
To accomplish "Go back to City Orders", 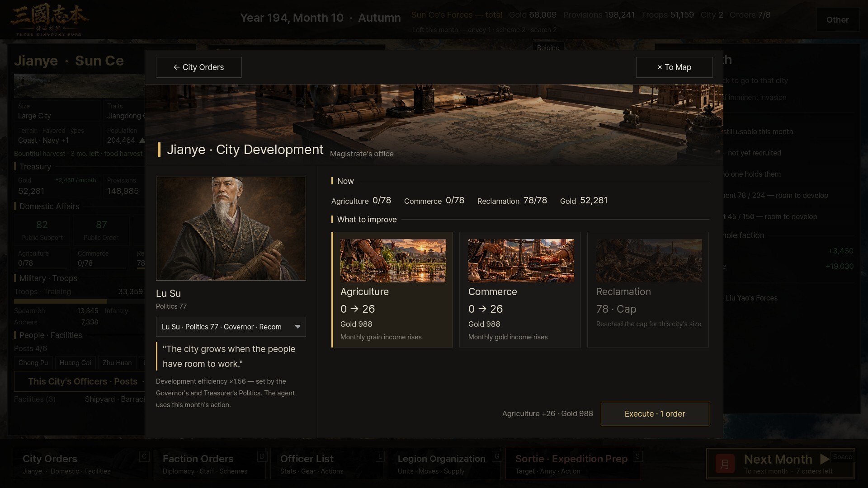I will pos(198,67).
